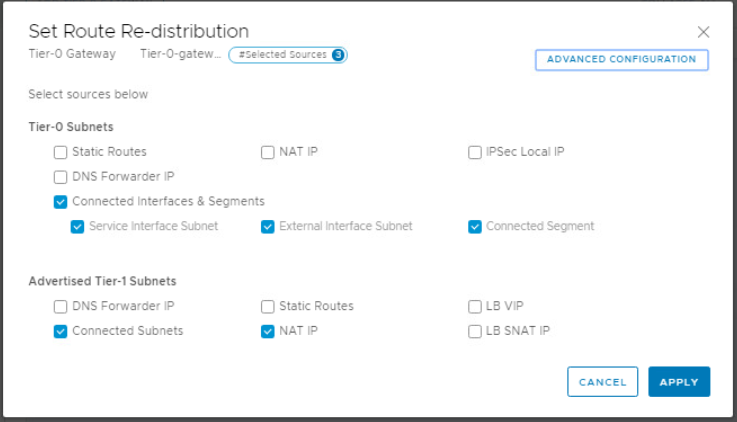
Task: Click the Selected Sources pill label
Action: tap(282, 55)
